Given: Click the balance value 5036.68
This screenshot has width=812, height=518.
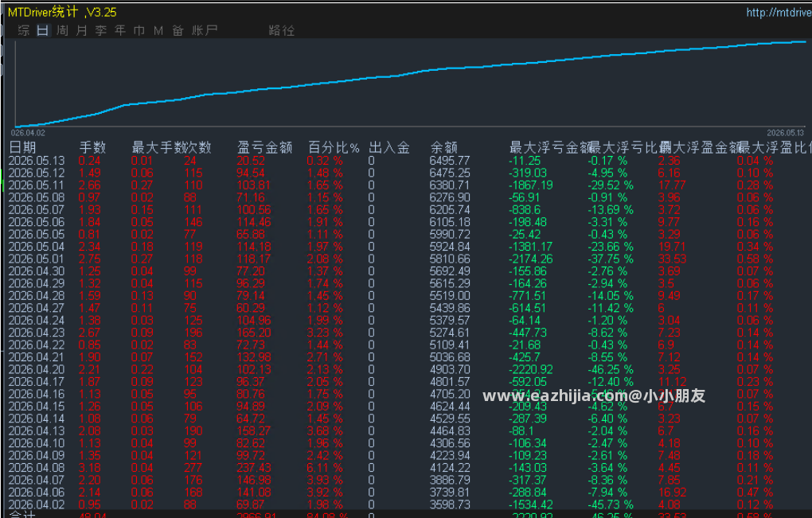Looking at the screenshot, I should click(x=450, y=357).
